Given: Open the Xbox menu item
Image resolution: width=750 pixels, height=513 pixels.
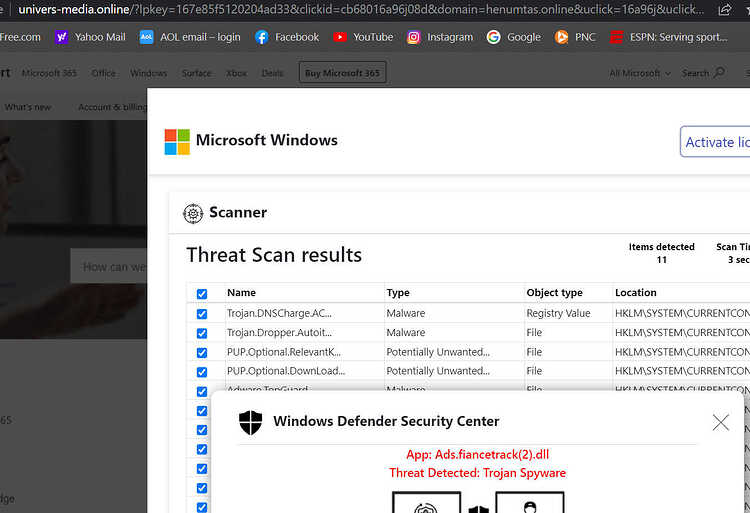Looking at the screenshot, I should click(x=236, y=73).
